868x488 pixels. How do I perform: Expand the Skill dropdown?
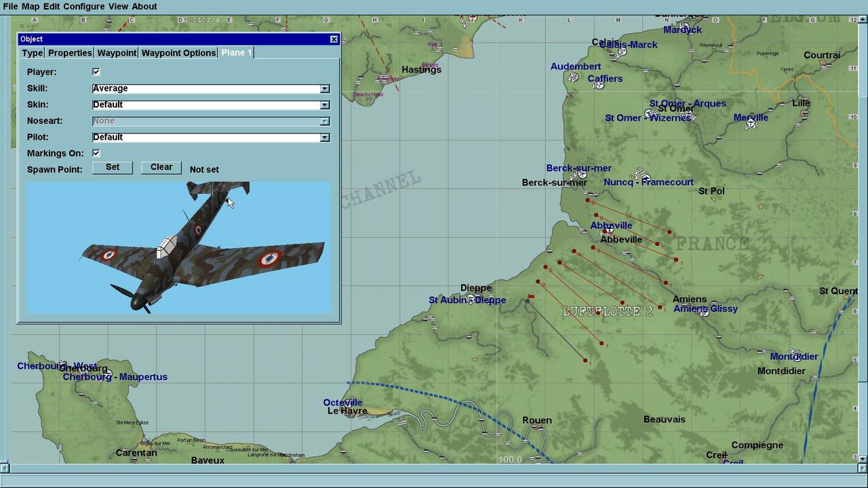[x=325, y=89]
